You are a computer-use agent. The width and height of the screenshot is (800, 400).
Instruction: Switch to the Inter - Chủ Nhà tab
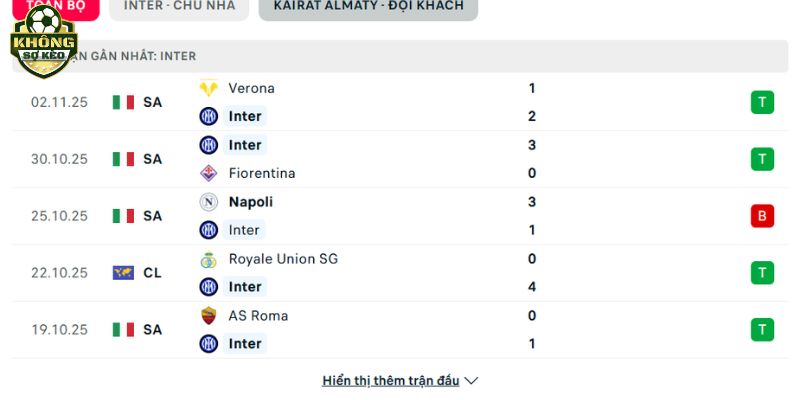coord(179,6)
